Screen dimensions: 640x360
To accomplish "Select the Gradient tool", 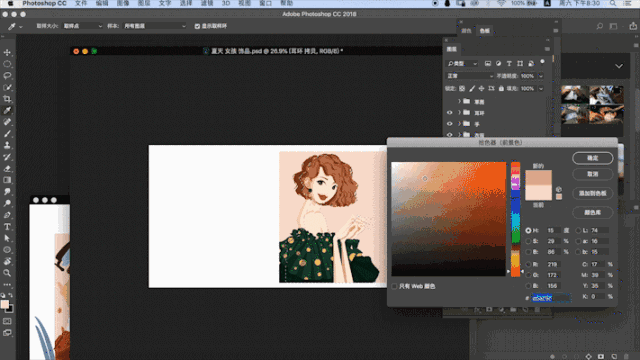I will coord(7,180).
